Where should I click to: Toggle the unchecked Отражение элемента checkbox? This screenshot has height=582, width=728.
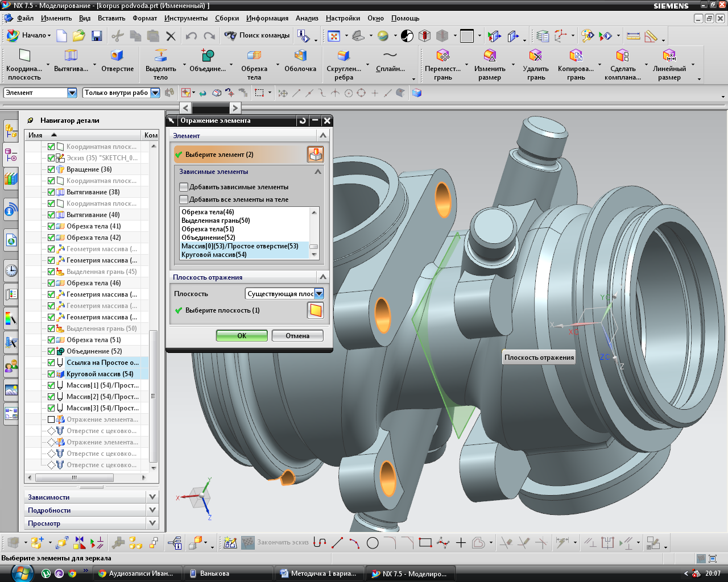[x=51, y=419]
